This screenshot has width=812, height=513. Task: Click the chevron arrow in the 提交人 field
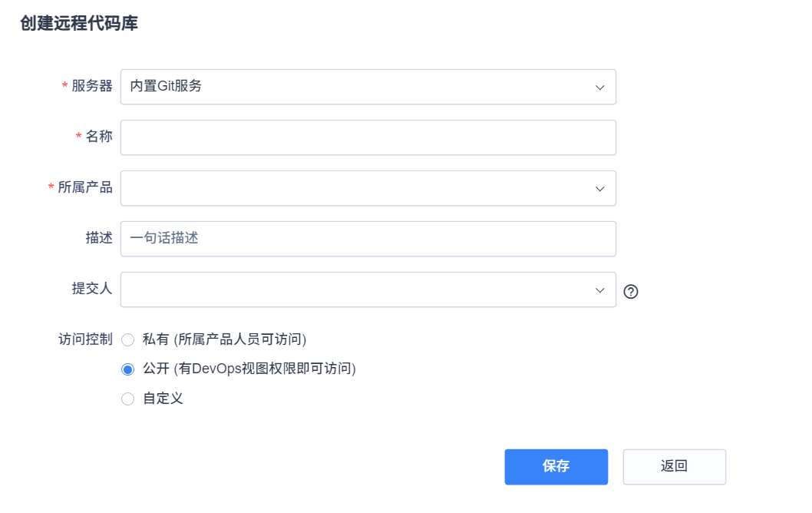(x=600, y=290)
